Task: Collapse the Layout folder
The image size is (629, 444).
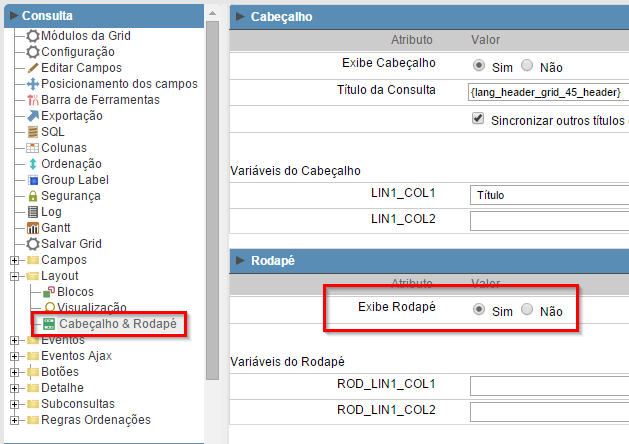Action: click(15, 276)
